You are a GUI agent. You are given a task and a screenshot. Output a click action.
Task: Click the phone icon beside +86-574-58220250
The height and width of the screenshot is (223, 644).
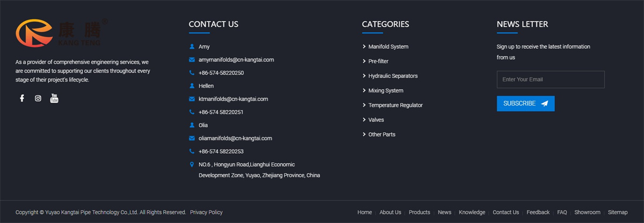click(192, 73)
